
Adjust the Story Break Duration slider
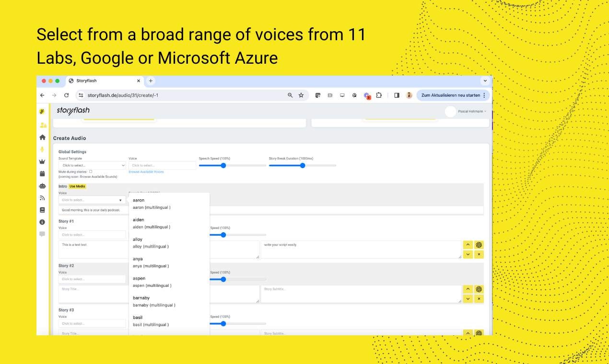pyautogui.click(x=303, y=165)
